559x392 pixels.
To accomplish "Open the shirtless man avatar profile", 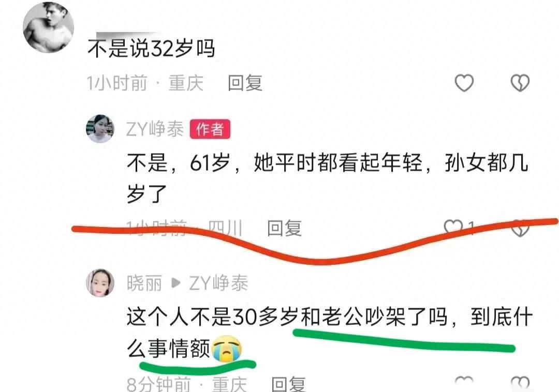I will (48, 27).
